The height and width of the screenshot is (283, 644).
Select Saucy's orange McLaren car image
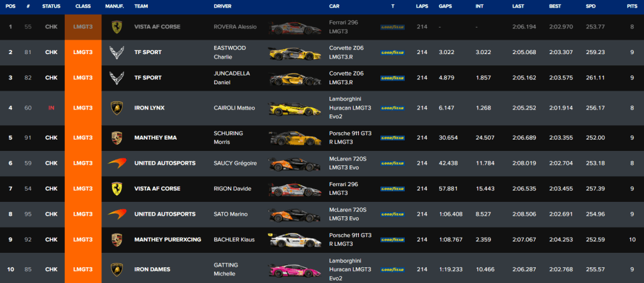(x=295, y=164)
